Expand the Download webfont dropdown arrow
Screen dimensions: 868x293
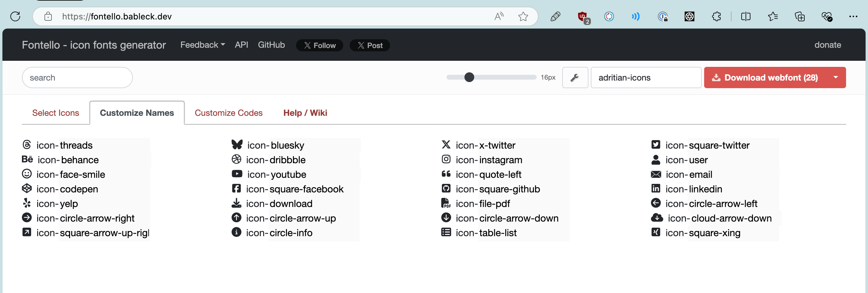pyautogui.click(x=836, y=78)
